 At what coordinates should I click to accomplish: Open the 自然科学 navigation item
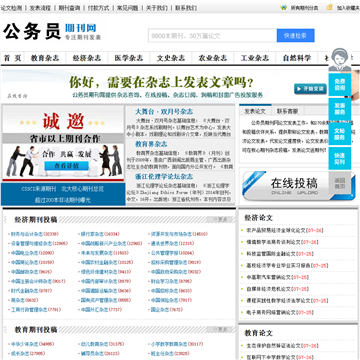[297, 58]
